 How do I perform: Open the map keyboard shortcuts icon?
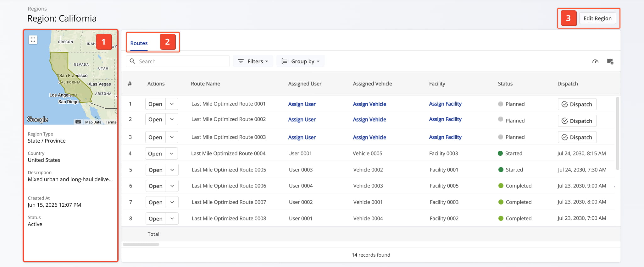78,122
